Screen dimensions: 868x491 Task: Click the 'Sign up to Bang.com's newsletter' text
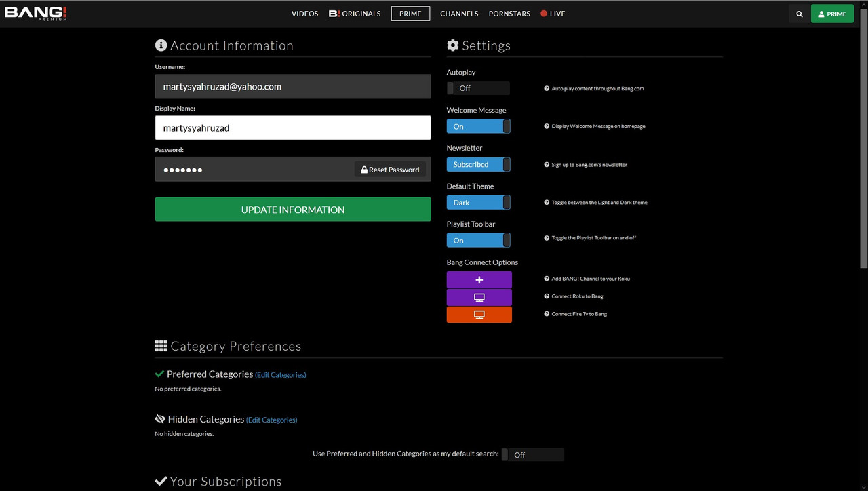pos(589,165)
